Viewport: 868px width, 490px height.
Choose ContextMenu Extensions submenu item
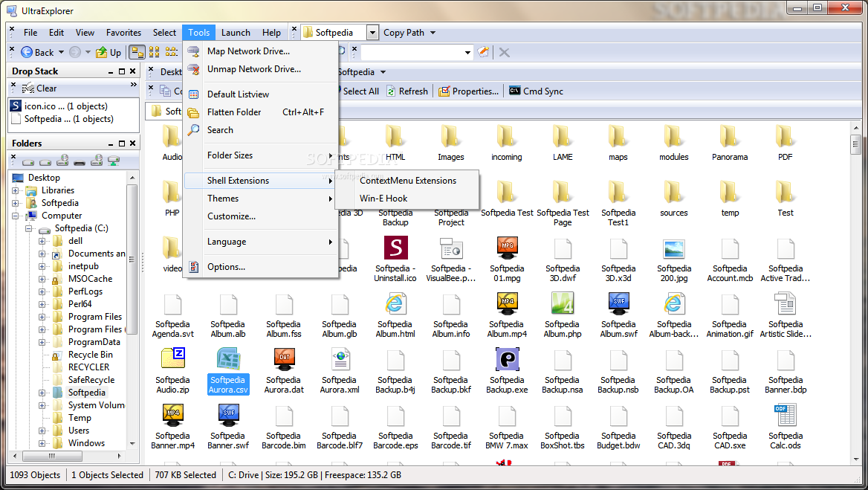408,181
